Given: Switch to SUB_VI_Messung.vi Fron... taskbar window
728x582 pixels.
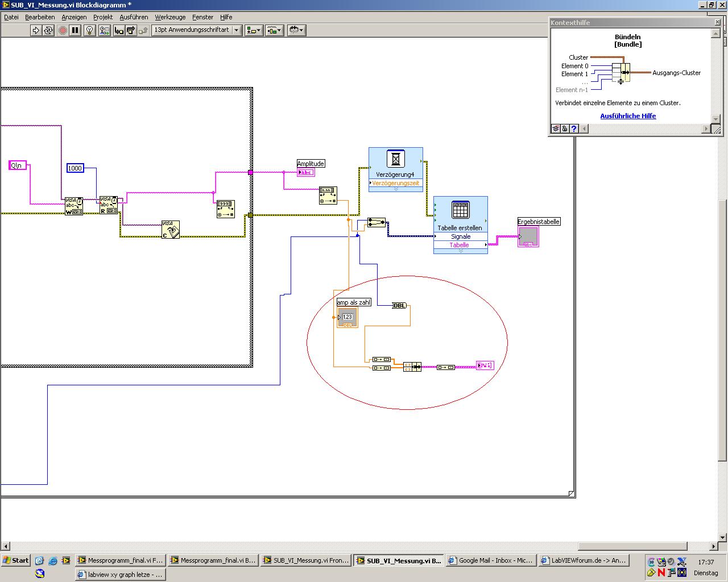Looking at the screenshot, I should [x=305, y=560].
